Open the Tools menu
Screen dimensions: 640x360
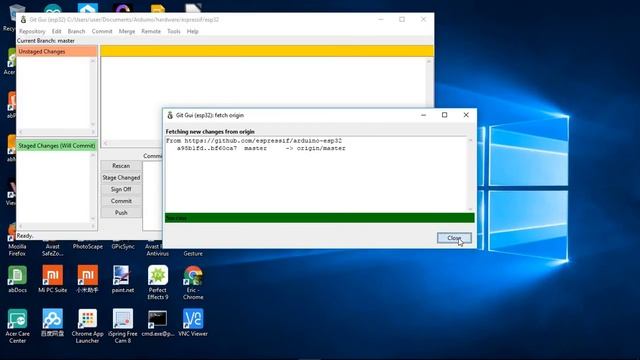(x=174, y=31)
